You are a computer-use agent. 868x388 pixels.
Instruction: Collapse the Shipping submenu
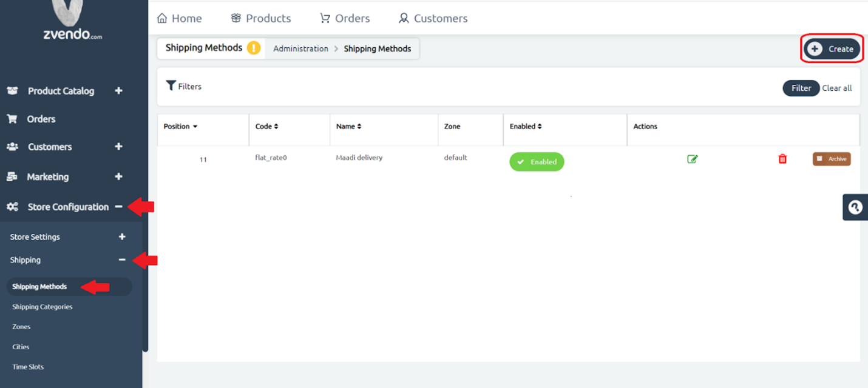122,260
